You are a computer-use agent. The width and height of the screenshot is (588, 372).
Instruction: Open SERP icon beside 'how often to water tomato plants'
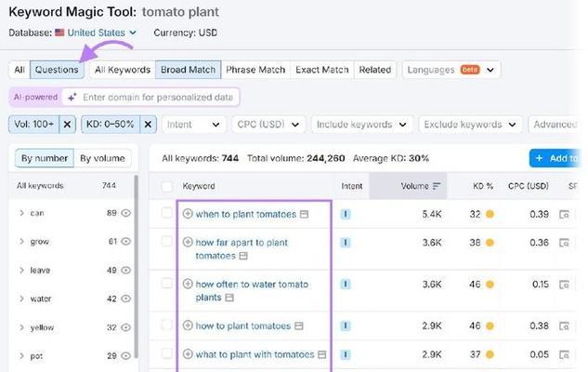[229, 298]
